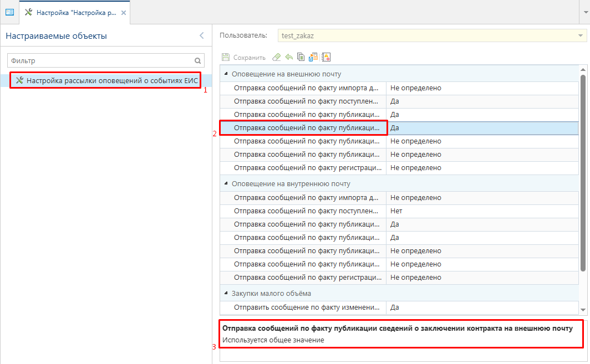This screenshot has width=590, height=364.
Task: Click inside the Фильтр input field
Action: (100, 61)
